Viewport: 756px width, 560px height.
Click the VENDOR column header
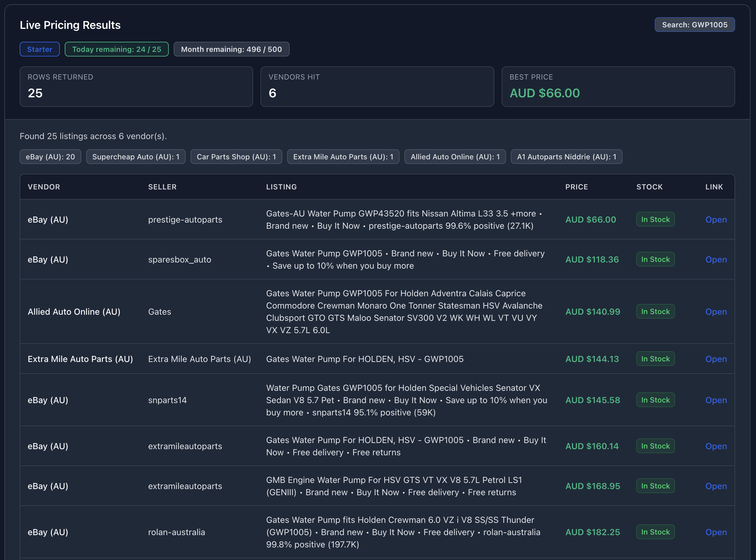(44, 187)
